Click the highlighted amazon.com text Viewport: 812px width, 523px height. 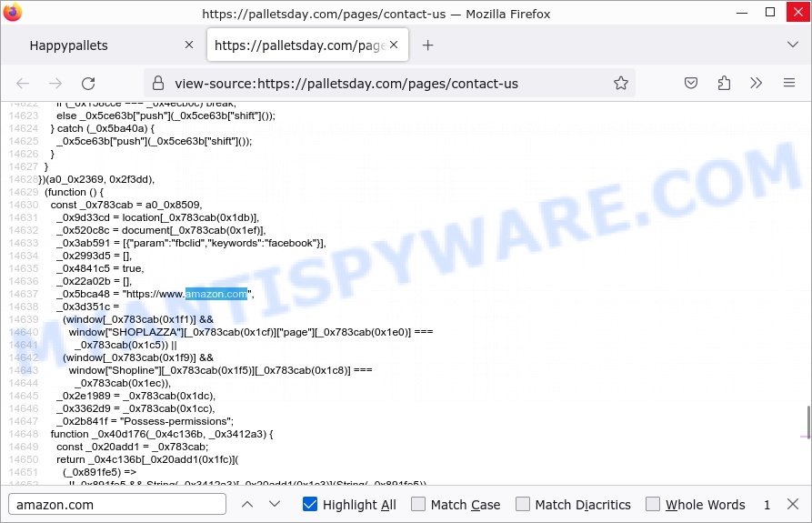(x=216, y=294)
